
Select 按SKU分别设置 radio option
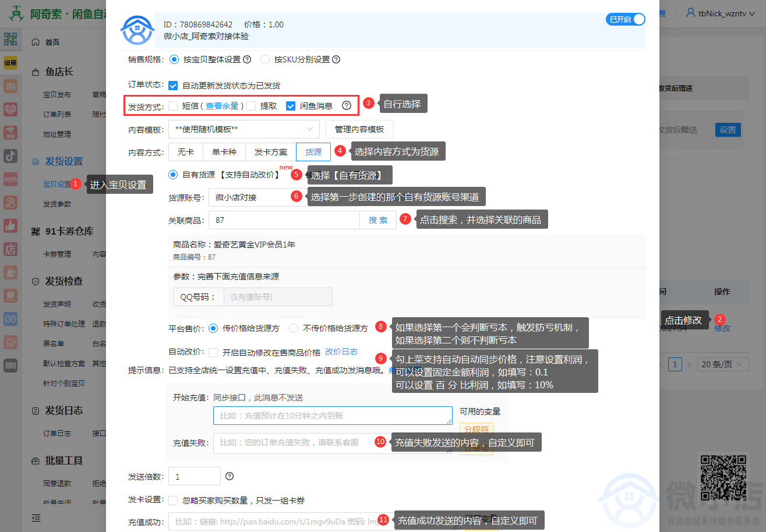point(265,59)
